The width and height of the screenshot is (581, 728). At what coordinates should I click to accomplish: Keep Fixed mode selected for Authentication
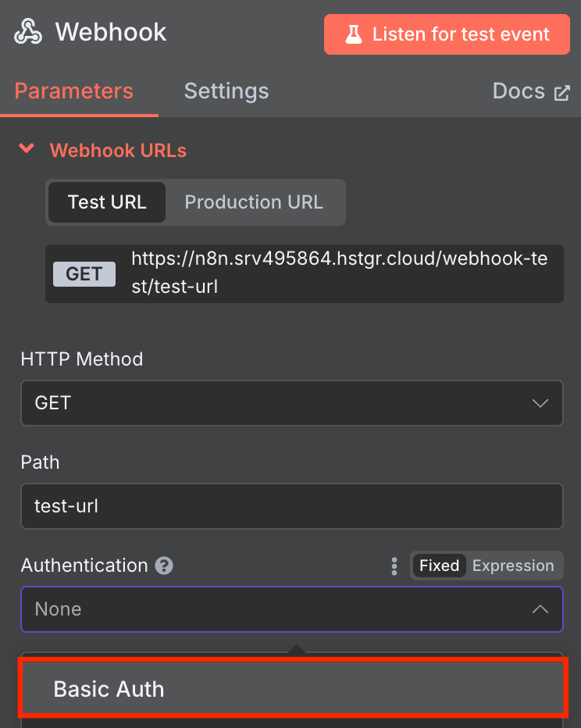[x=439, y=565]
